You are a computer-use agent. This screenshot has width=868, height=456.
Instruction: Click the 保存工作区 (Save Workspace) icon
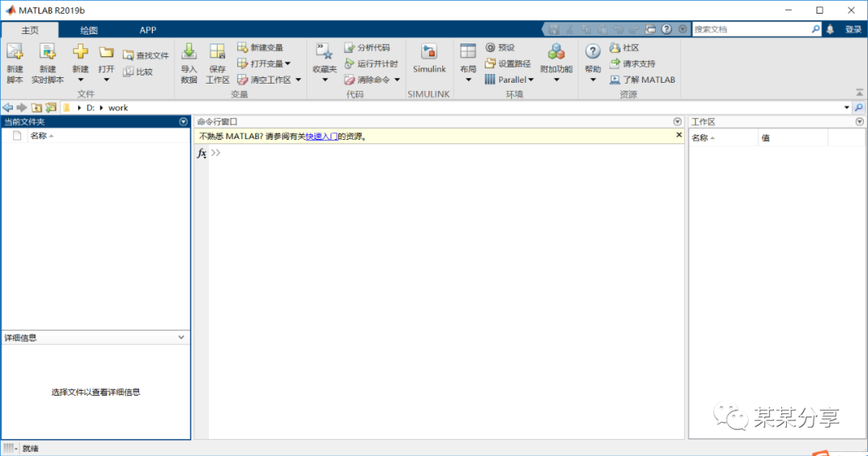pyautogui.click(x=218, y=51)
